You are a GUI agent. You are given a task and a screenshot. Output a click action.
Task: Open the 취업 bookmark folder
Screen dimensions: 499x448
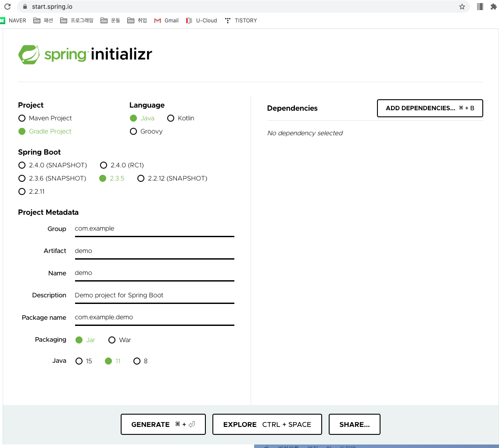[x=137, y=20]
